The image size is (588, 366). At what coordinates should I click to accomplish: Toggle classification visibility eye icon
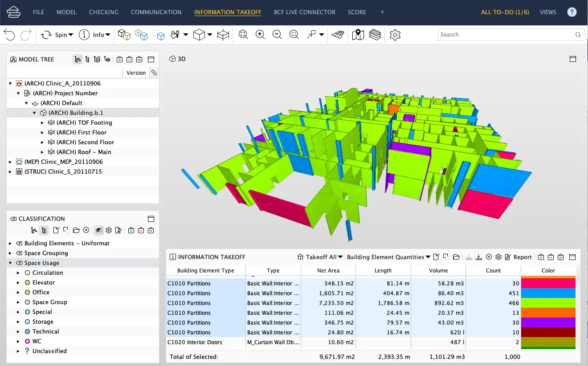99,230
